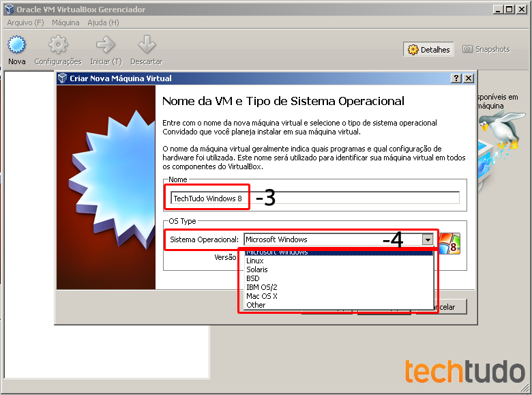Click the Descartar down-arrow icon
Screen dimensions: 532x395
click(x=147, y=45)
